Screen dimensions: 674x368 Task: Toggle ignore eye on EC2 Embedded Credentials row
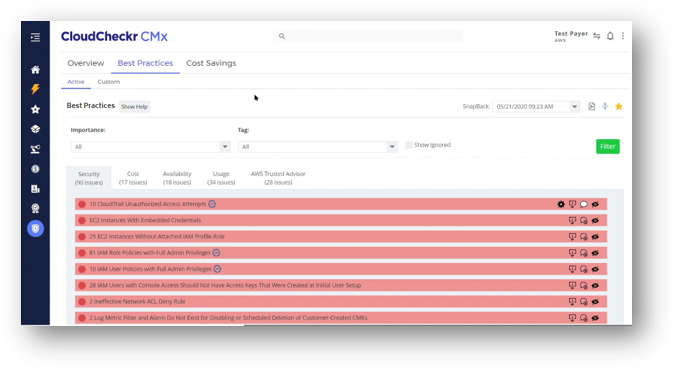(x=595, y=221)
